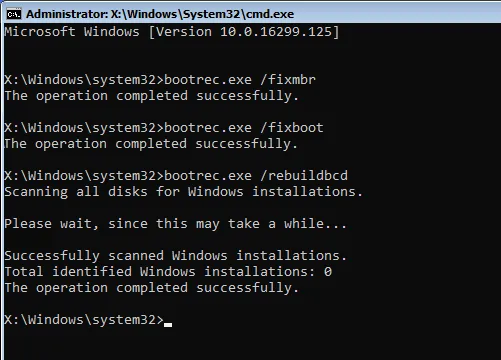Click the version number 10.0.16299.125

(x=276, y=32)
